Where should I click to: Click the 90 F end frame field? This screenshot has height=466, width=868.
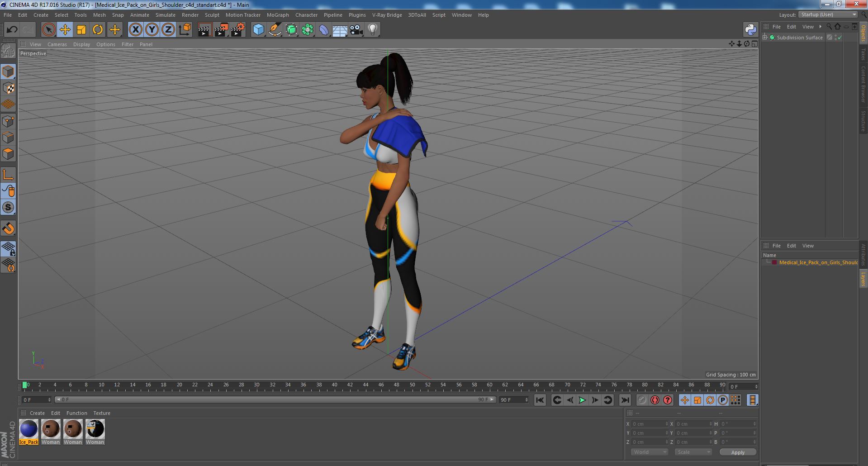[514, 400]
